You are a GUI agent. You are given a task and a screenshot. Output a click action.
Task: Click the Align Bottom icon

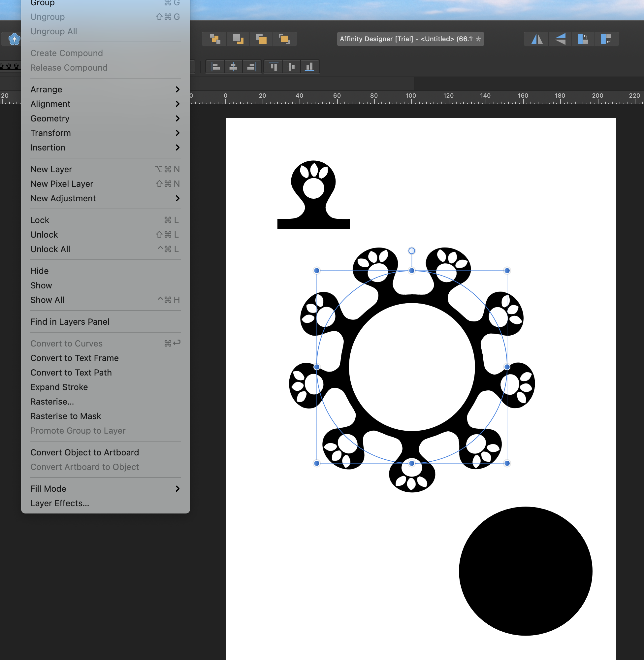309,67
